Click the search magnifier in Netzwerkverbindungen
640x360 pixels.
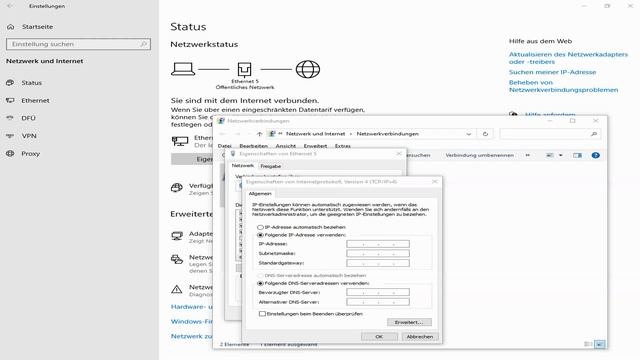(594, 134)
